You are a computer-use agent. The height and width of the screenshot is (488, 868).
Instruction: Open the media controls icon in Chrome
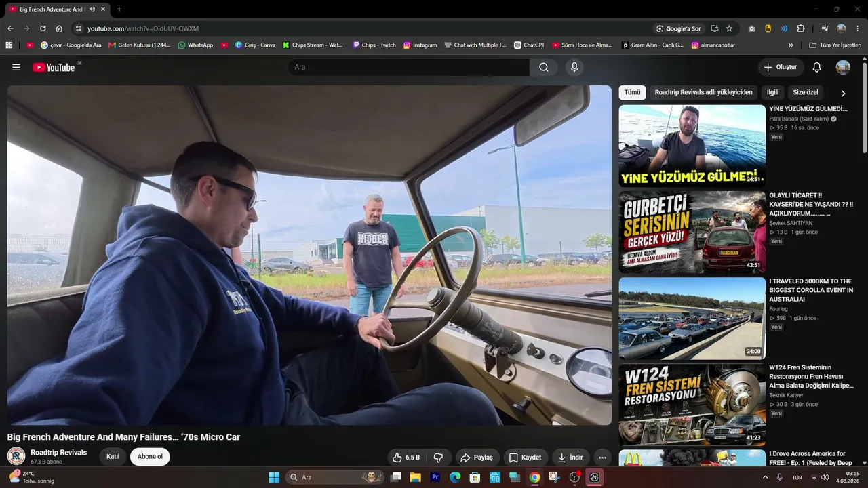825,28
